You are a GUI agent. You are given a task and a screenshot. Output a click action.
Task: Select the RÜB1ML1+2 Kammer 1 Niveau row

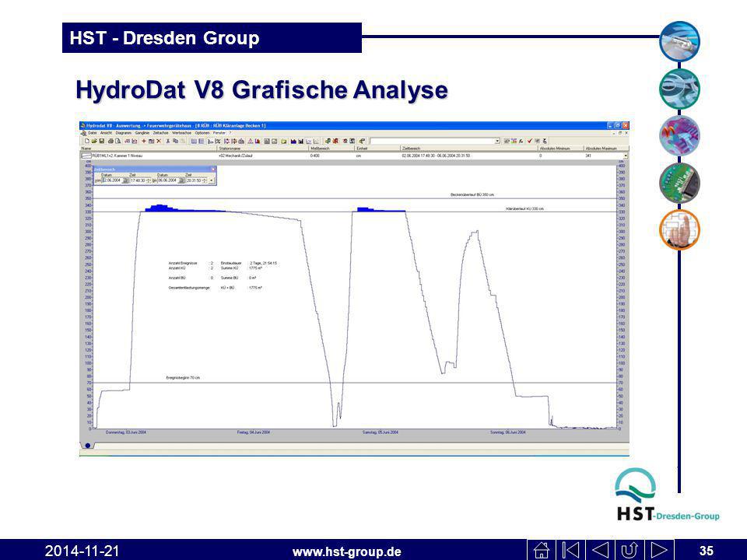point(354,156)
